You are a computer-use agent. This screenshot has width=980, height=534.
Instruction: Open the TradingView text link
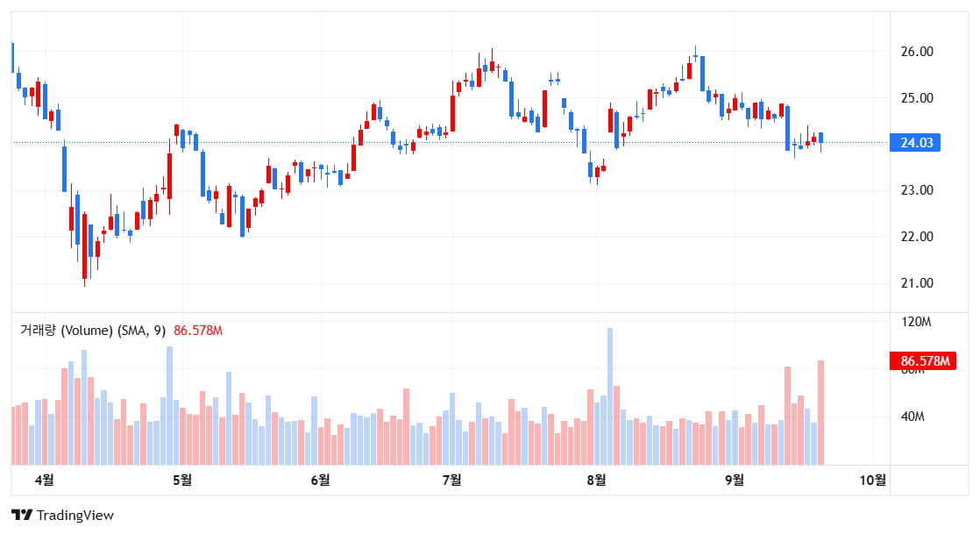tap(75, 516)
